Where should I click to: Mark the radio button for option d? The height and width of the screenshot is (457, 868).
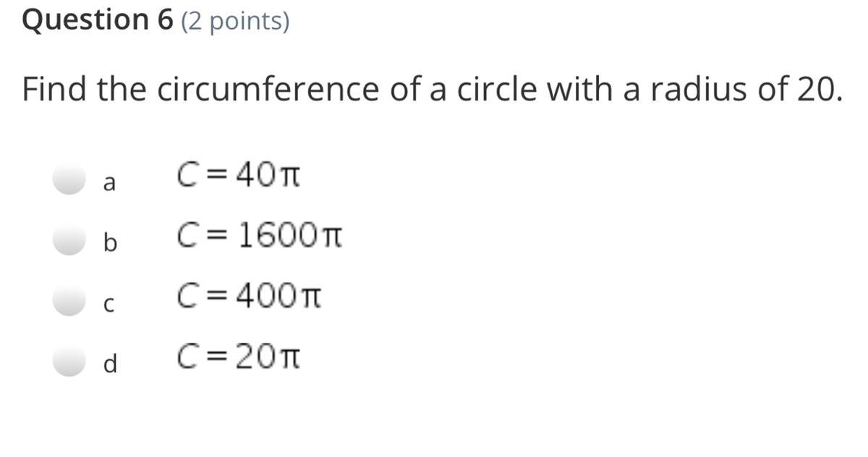pyautogui.click(x=70, y=360)
